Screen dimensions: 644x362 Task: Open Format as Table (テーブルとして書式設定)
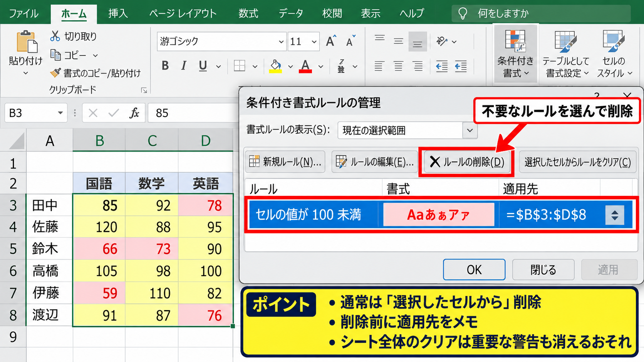[565, 54]
